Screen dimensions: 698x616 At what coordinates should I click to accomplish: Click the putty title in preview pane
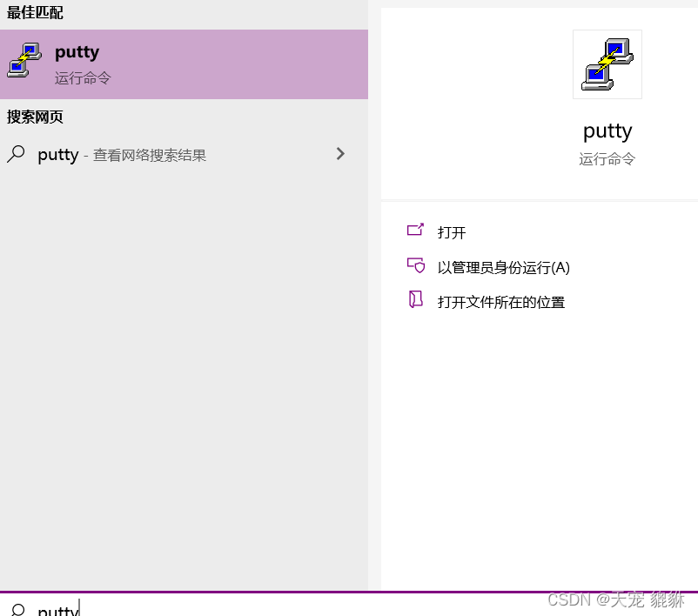pyautogui.click(x=607, y=131)
